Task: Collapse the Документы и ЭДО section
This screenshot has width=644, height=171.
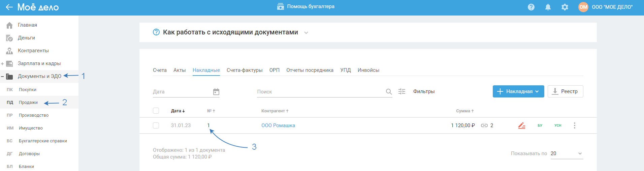Action: 3,77
